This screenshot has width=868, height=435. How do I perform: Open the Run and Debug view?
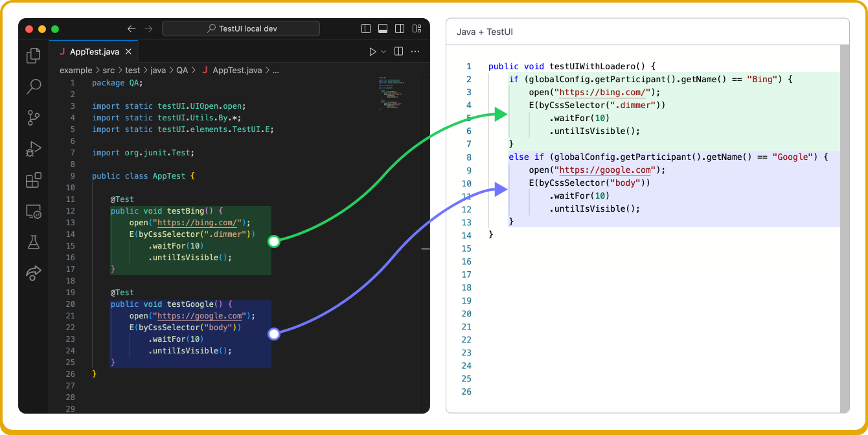34,150
